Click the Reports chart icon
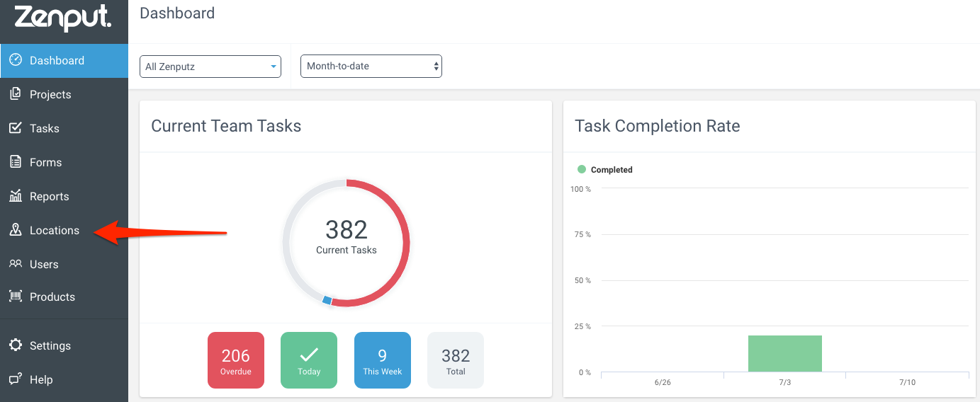 tap(16, 196)
